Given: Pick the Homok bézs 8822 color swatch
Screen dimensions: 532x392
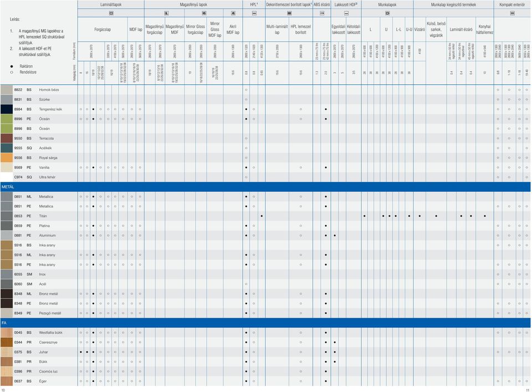Looking at the screenshot, I should 7,90.
